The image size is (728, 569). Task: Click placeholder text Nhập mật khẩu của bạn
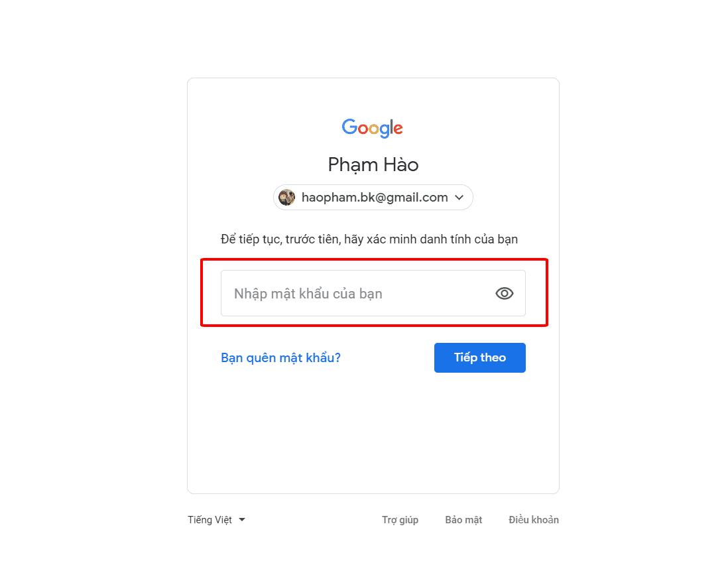[x=308, y=294]
